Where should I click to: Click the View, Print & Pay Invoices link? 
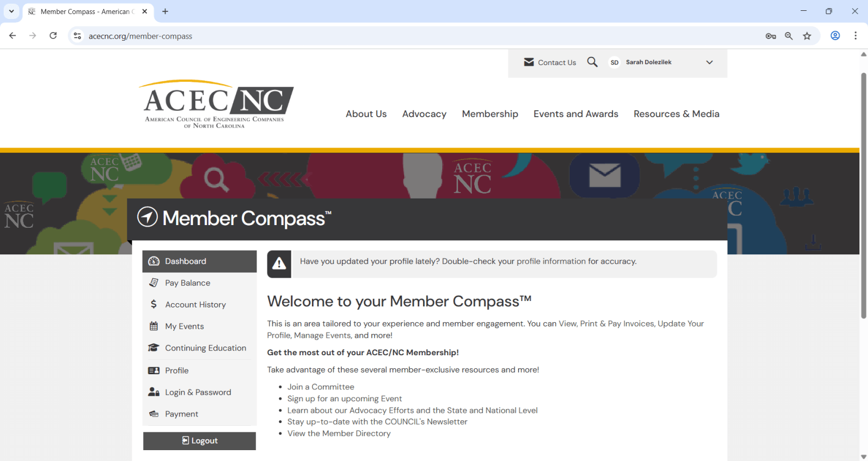click(x=607, y=324)
